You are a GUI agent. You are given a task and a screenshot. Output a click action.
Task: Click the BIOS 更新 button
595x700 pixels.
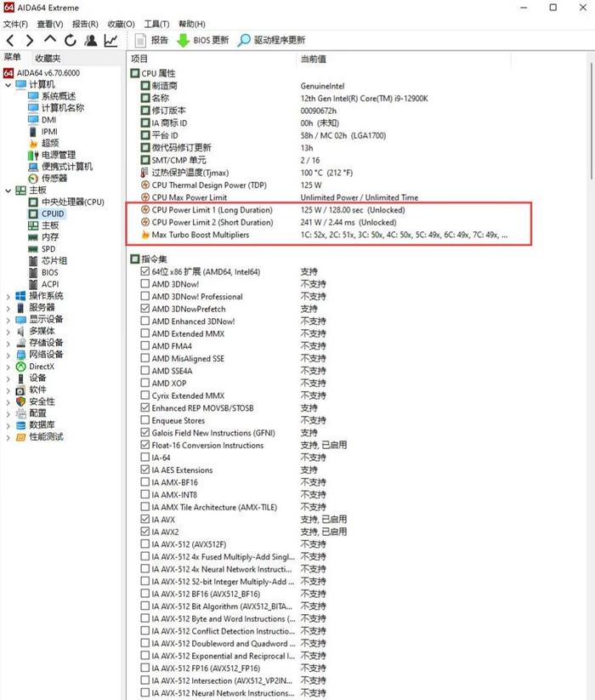(202, 40)
